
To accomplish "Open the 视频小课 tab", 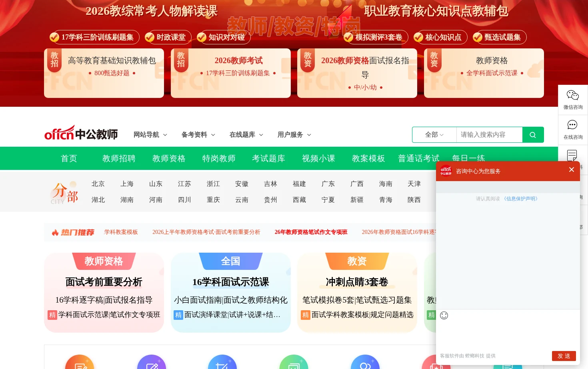I will (x=318, y=158).
